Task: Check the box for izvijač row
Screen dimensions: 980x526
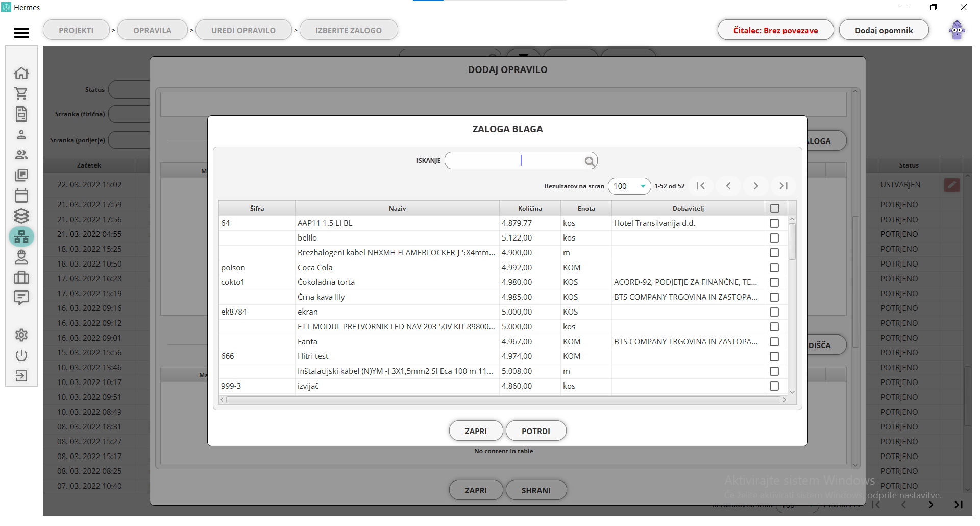Action: tap(774, 386)
